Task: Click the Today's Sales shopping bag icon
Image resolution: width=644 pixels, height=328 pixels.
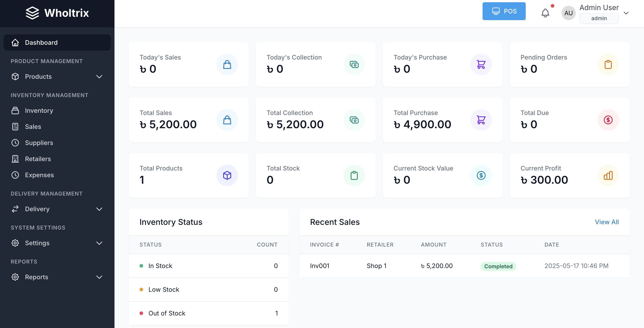Action: click(x=227, y=65)
